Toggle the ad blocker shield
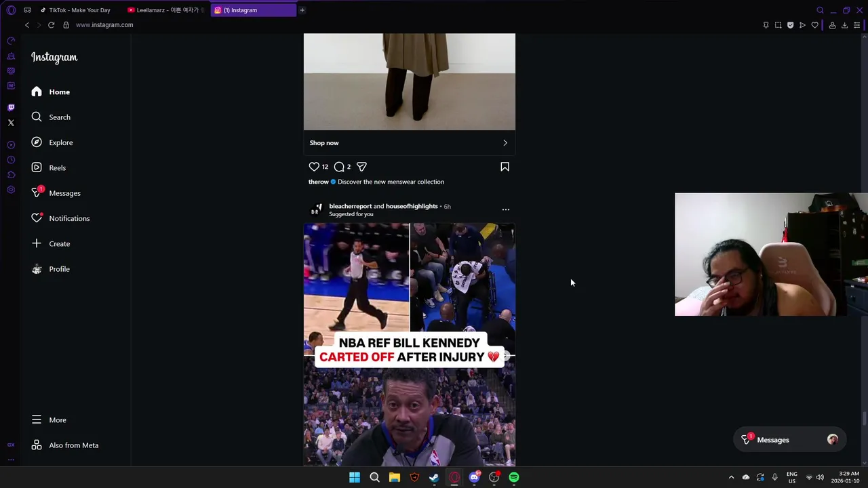This screenshot has width=868, height=488. click(790, 25)
